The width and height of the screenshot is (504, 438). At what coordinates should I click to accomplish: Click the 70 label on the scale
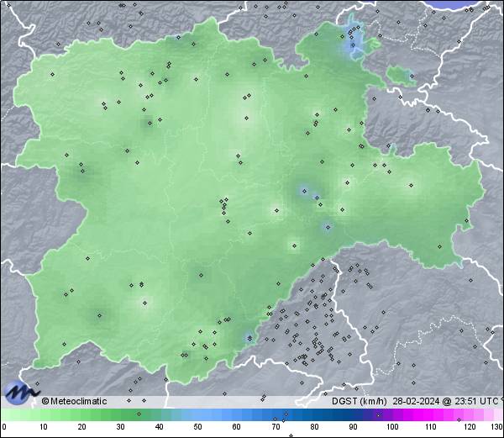[x=276, y=427]
